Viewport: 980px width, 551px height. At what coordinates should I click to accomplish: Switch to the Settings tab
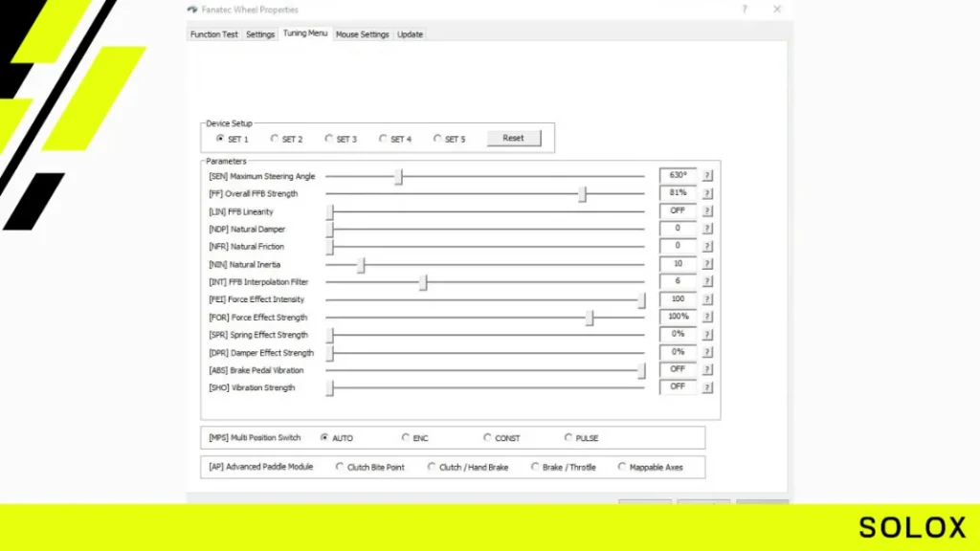pyautogui.click(x=260, y=34)
